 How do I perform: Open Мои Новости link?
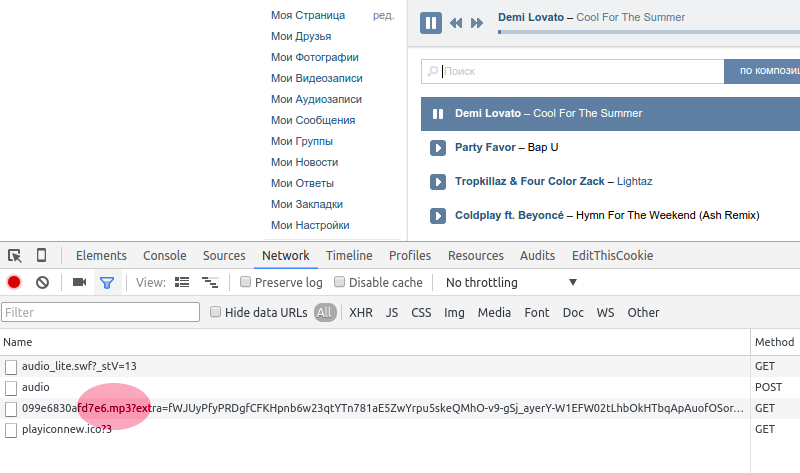(x=305, y=162)
